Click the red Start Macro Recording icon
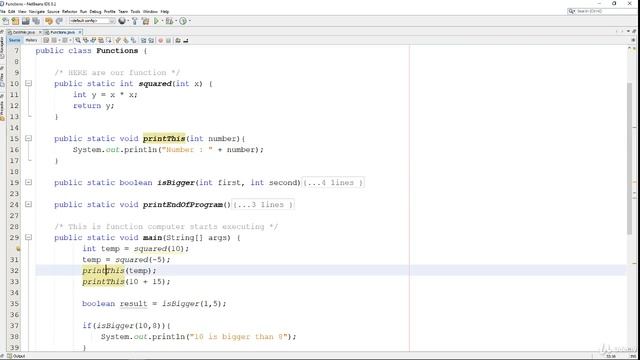Image resolution: width=640 pixels, height=360 pixels. [160, 40]
